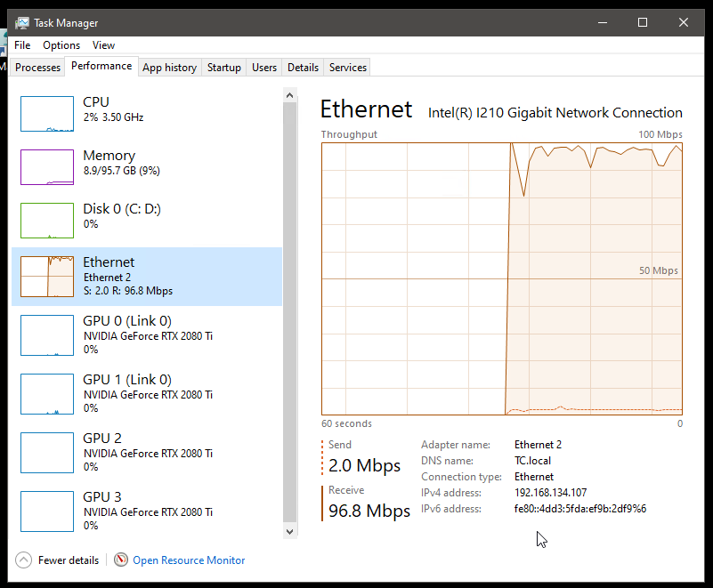Select GPU 0 (Link 0) graph
The image size is (713, 588).
[47, 334]
